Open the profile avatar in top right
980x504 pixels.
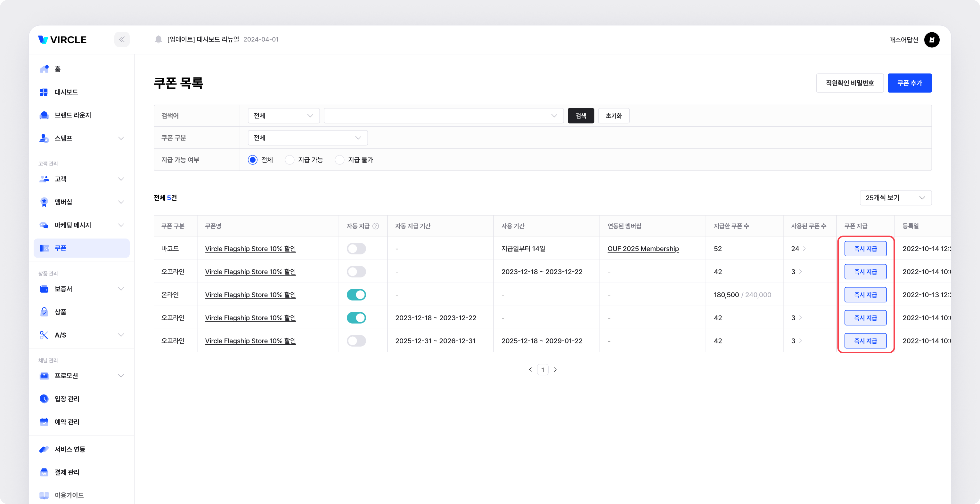tap(931, 40)
